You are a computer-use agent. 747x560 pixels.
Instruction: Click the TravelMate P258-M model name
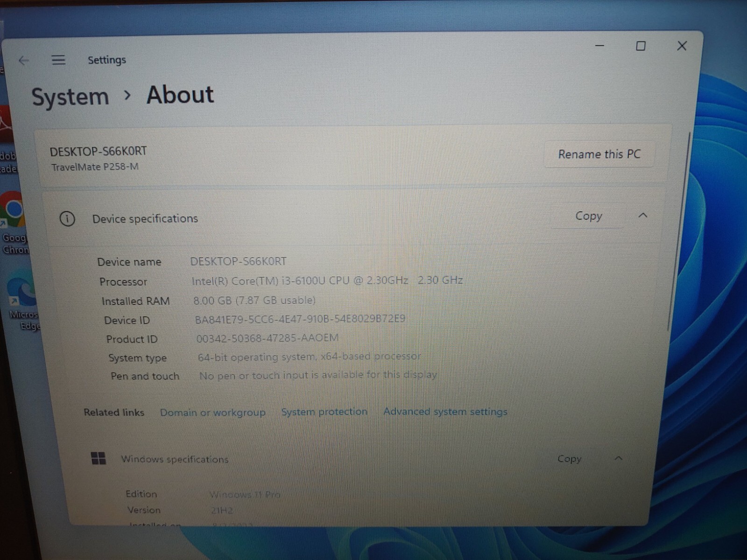click(95, 167)
